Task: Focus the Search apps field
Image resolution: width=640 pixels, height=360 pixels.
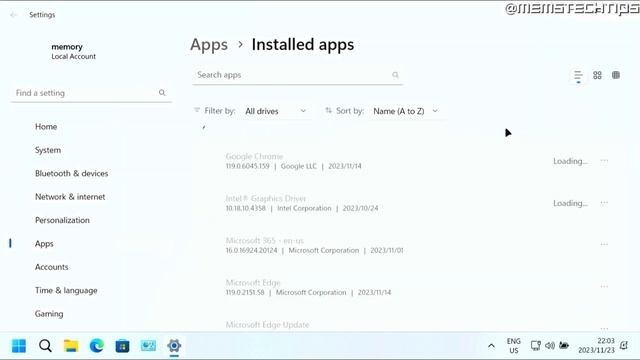Action: [298, 75]
